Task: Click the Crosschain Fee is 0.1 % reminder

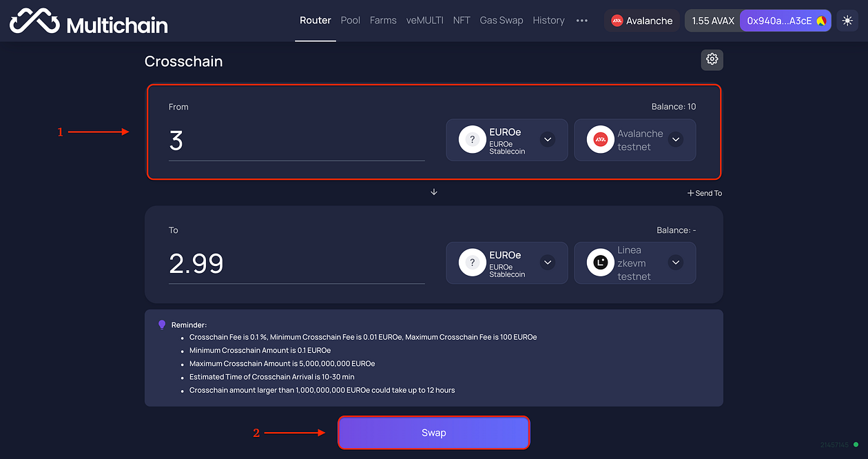Action: click(363, 337)
